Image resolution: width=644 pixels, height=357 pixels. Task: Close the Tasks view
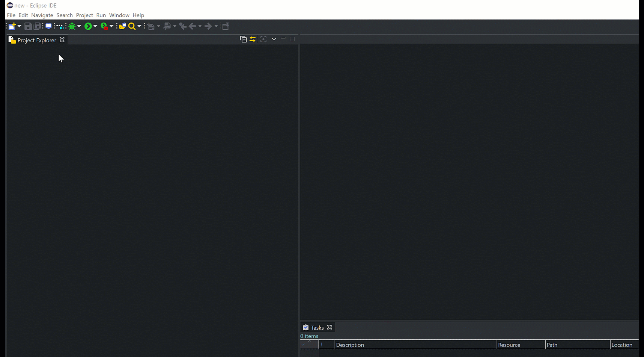(330, 327)
